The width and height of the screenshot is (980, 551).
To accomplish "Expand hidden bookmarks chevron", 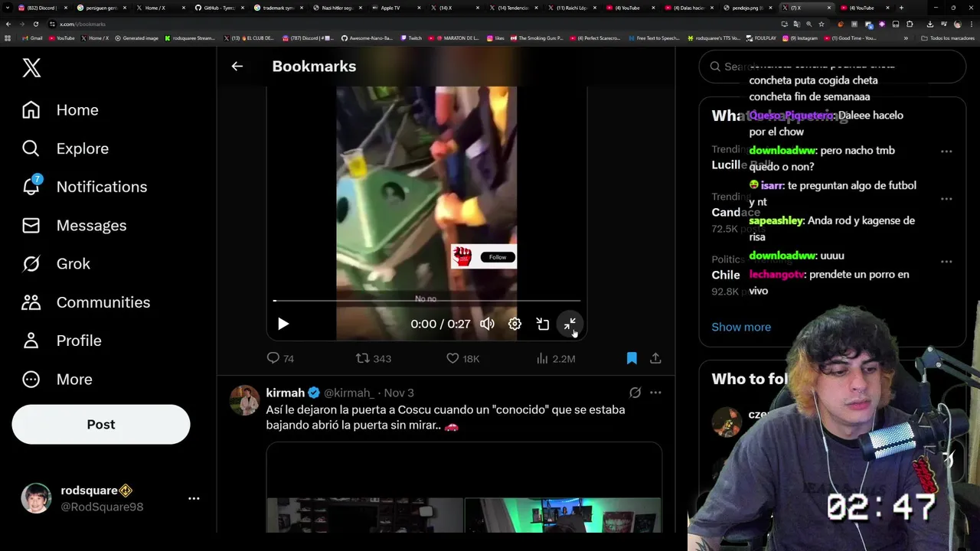I will pyautogui.click(x=906, y=37).
